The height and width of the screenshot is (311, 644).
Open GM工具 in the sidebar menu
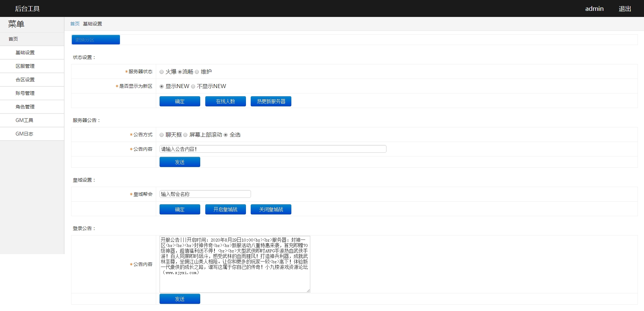tap(32, 120)
